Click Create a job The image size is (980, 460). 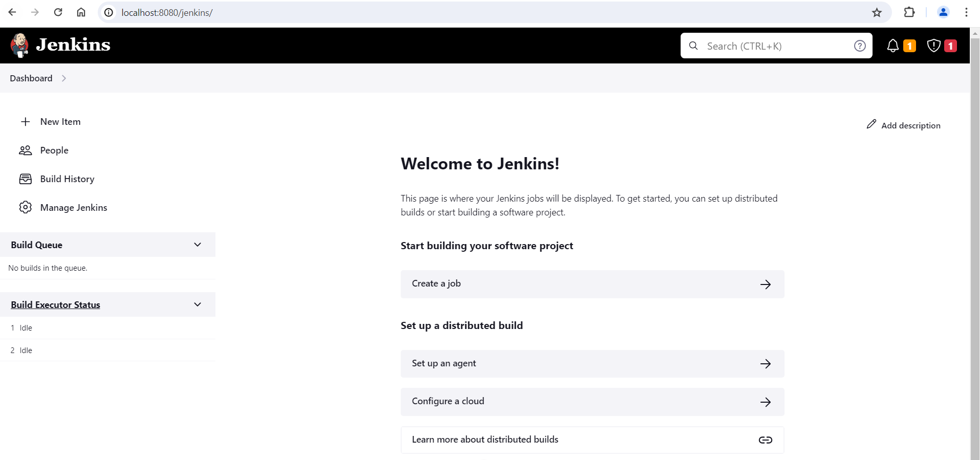point(593,284)
